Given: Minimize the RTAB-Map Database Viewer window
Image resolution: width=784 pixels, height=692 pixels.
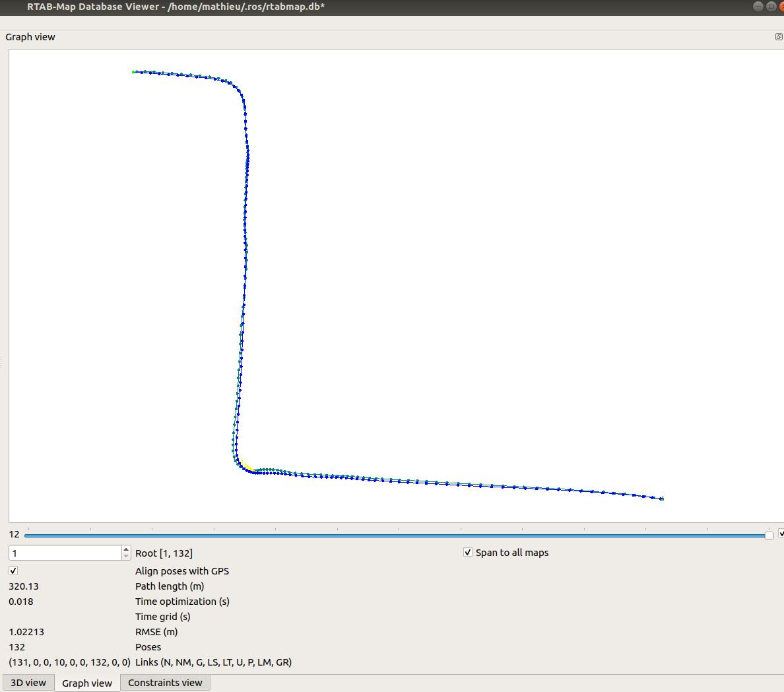Looking at the screenshot, I should tap(758, 7).
